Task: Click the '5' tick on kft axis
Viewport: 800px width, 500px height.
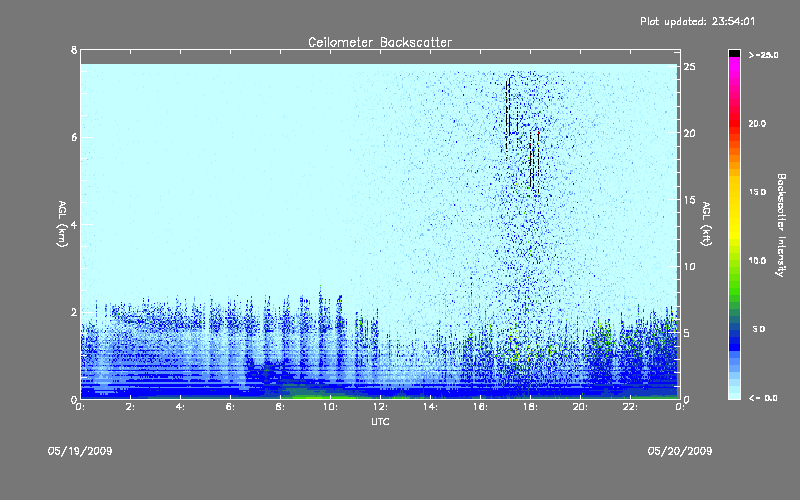Action: [x=687, y=333]
